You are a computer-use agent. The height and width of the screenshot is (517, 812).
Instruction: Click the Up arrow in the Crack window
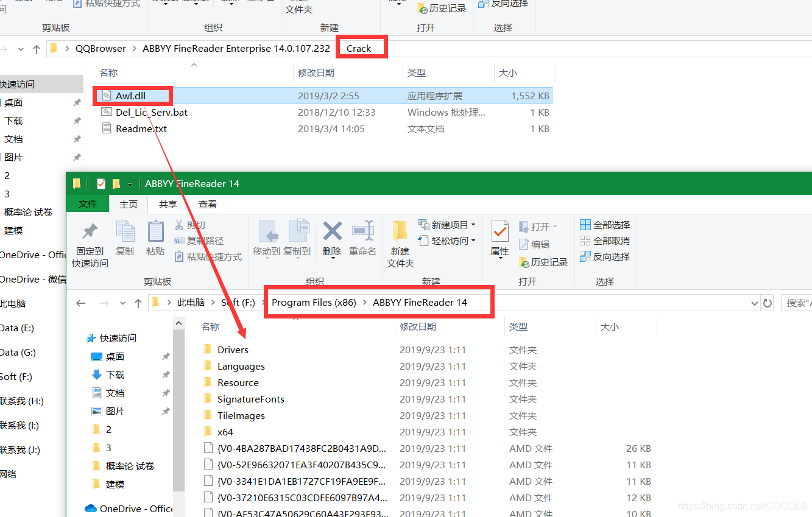pyautogui.click(x=37, y=49)
